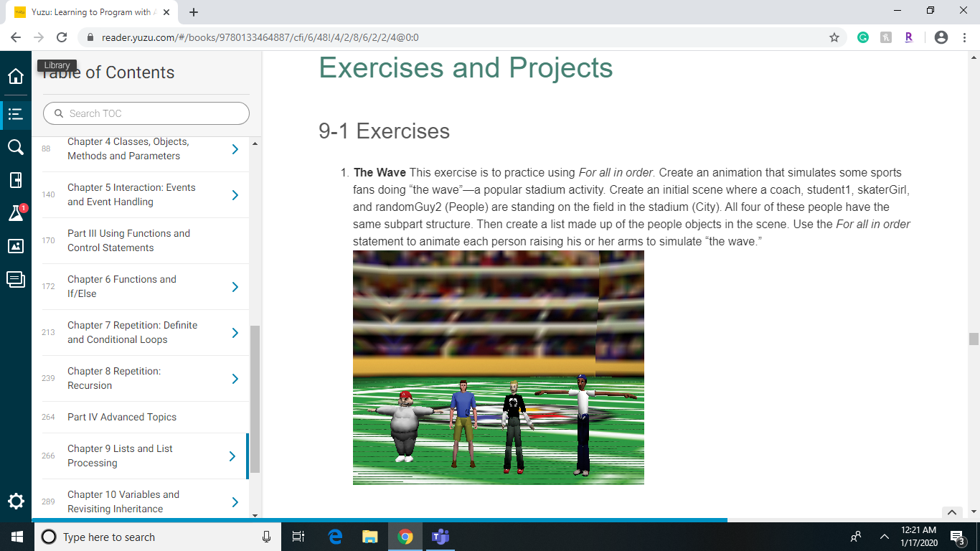Expand Chapter 6 Functions and If/Else
The image size is (980, 551).
235,286
